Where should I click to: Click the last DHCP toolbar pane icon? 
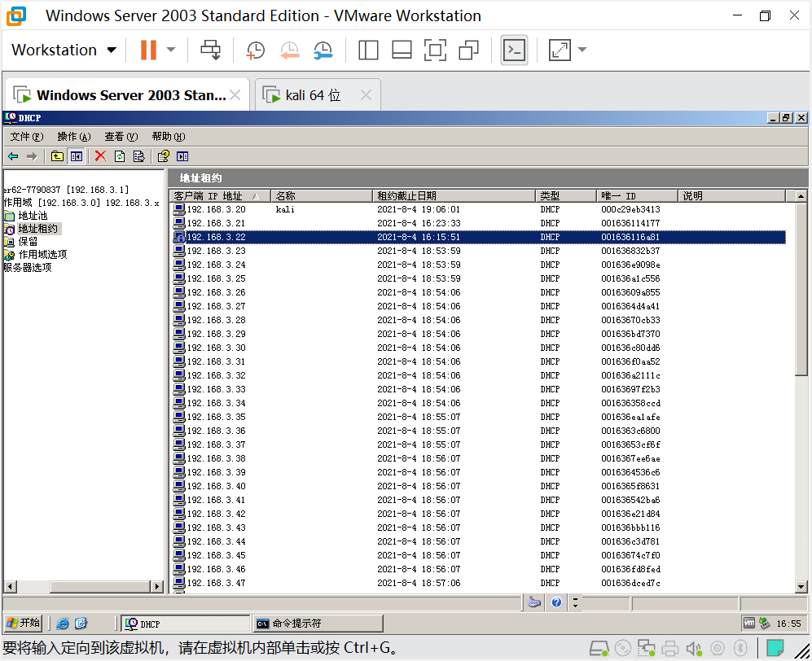point(182,156)
